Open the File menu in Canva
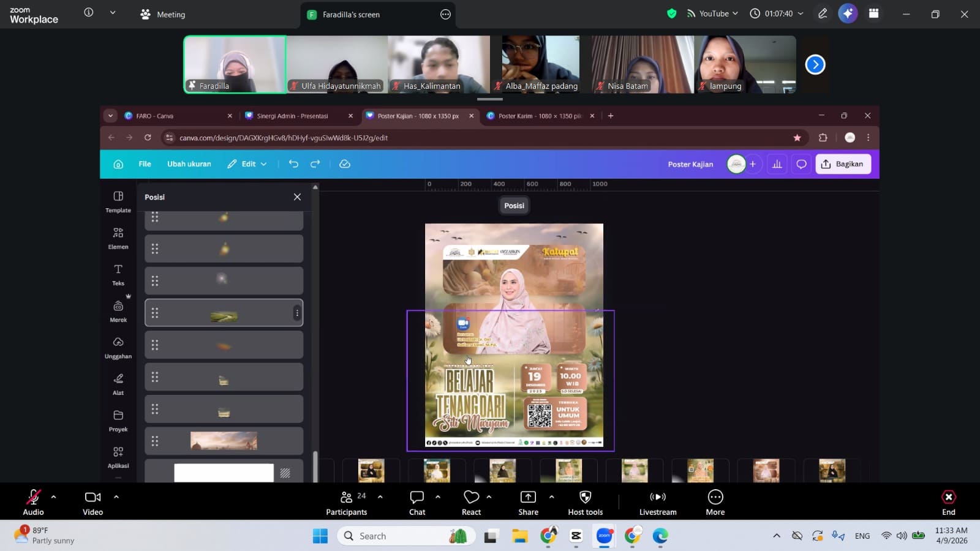 point(145,164)
